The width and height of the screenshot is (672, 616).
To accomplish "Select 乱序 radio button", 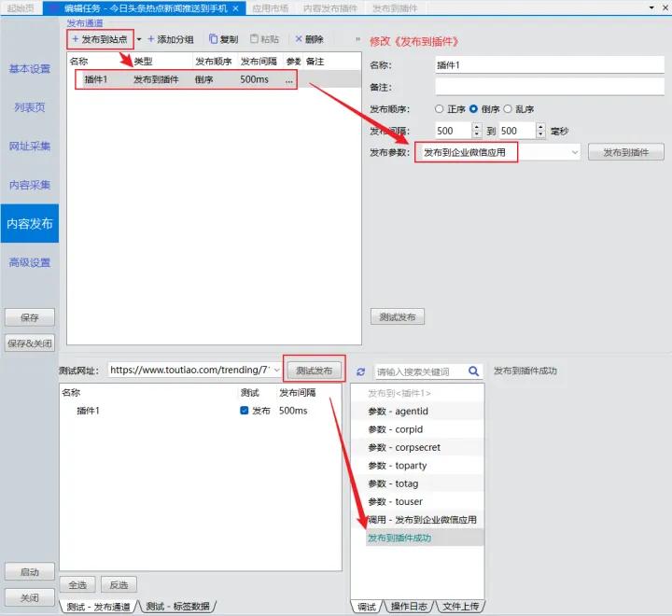I will (508, 109).
